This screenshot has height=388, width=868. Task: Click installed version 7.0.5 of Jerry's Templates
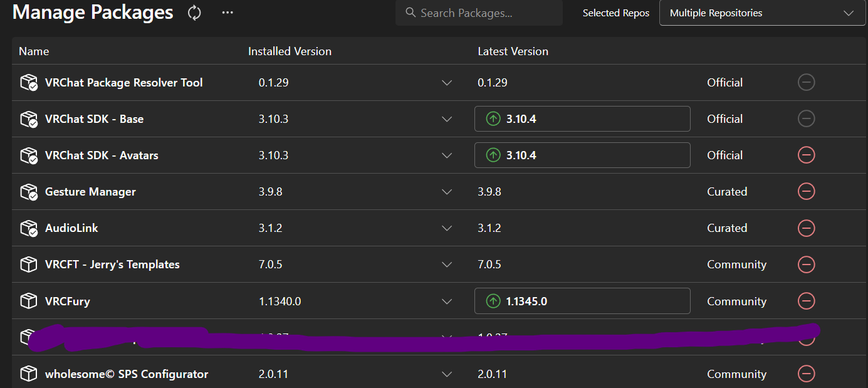(270, 265)
